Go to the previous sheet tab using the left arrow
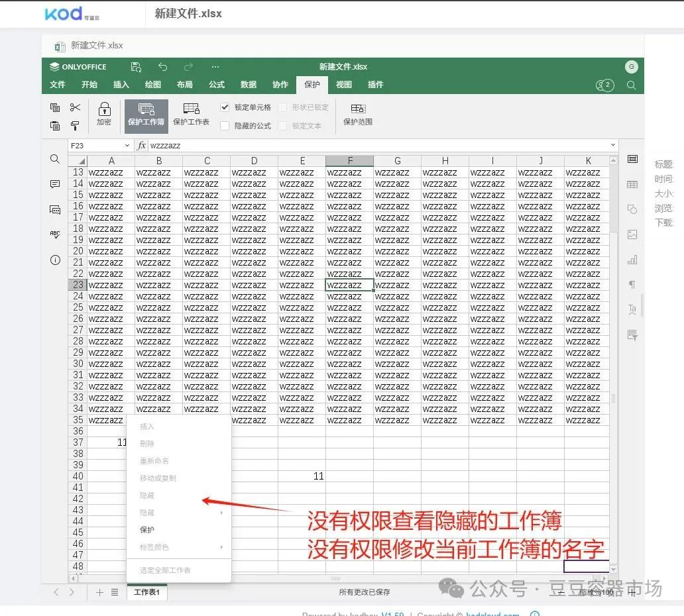The width and height of the screenshot is (684, 616). tap(56, 592)
